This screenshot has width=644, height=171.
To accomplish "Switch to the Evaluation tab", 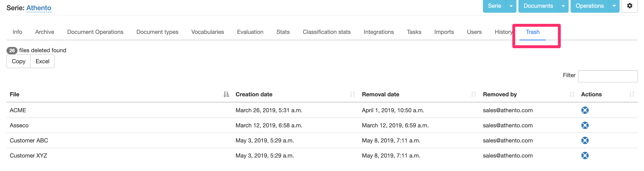I will pyautogui.click(x=250, y=32).
